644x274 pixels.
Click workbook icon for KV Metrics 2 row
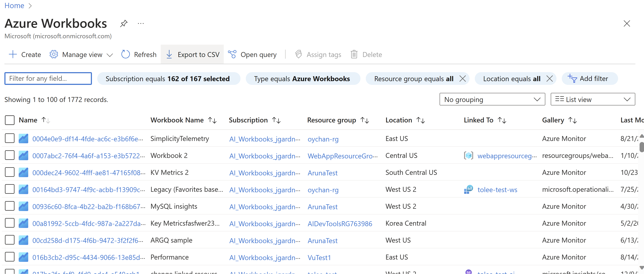(x=23, y=173)
